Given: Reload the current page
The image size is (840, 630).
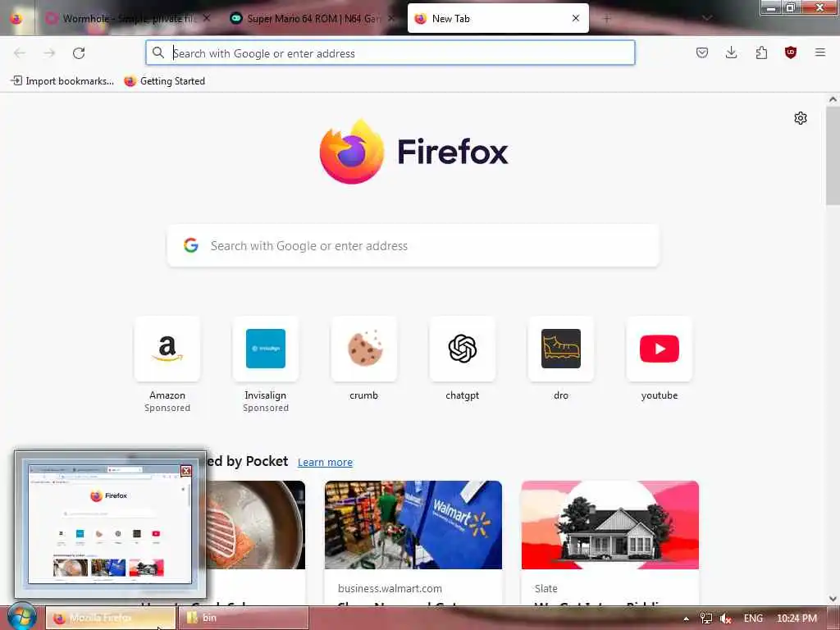Looking at the screenshot, I should pyautogui.click(x=79, y=53).
